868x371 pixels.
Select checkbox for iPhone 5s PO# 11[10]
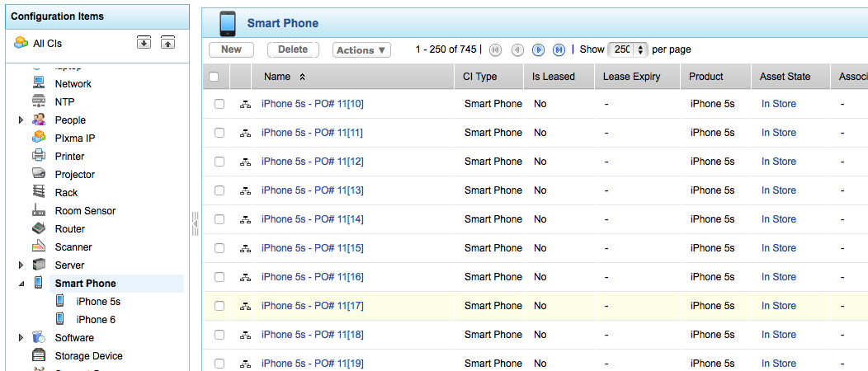pyautogui.click(x=219, y=104)
